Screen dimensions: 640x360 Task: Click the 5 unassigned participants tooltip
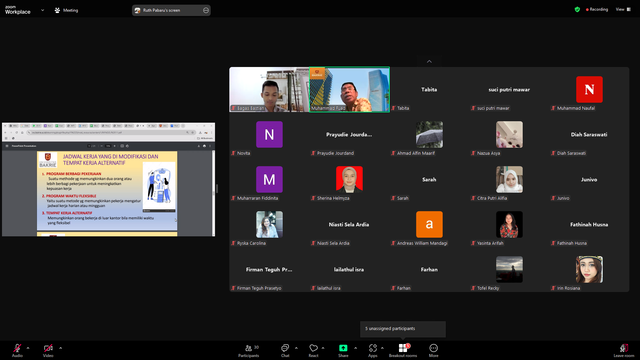(402, 329)
